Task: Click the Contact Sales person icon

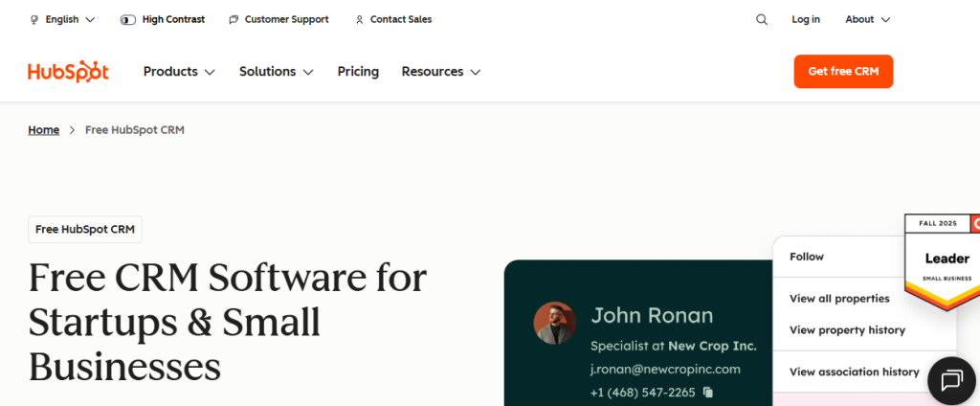Action: [359, 19]
